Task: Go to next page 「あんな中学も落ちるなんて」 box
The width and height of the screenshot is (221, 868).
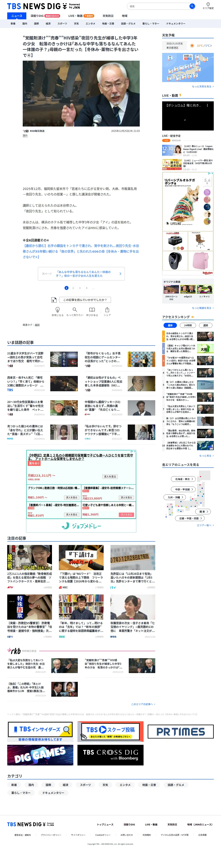Action: (81, 274)
